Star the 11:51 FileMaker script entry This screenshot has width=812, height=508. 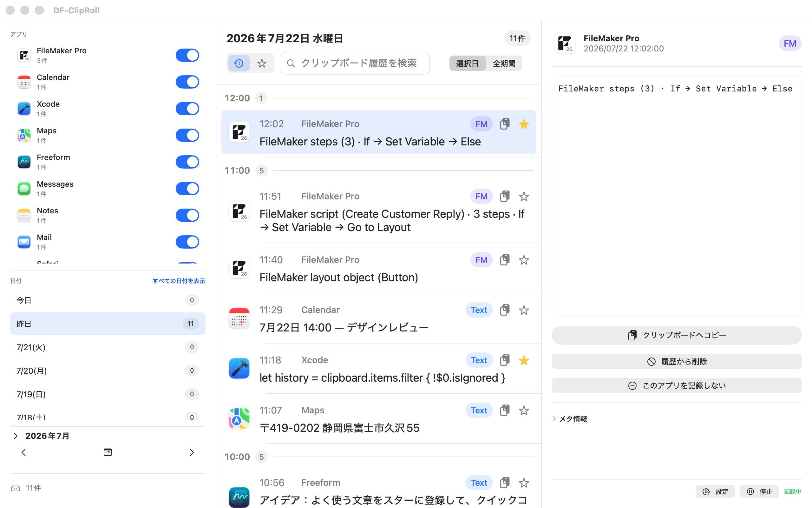(x=524, y=196)
